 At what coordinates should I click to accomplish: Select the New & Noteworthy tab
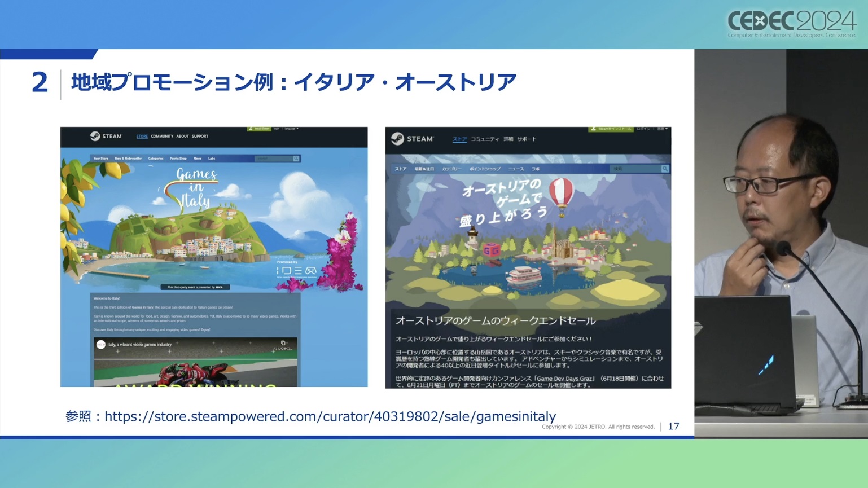click(x=128, y=159)
